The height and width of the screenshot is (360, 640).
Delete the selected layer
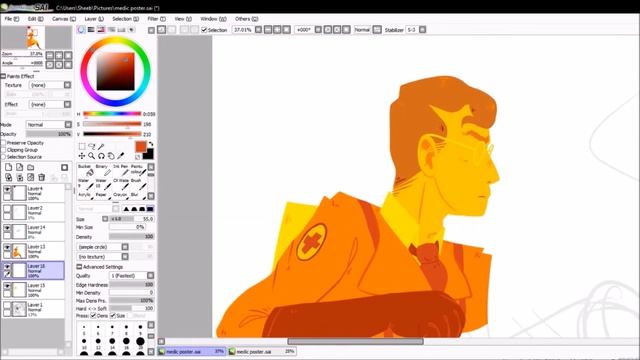tap(42, 177)
